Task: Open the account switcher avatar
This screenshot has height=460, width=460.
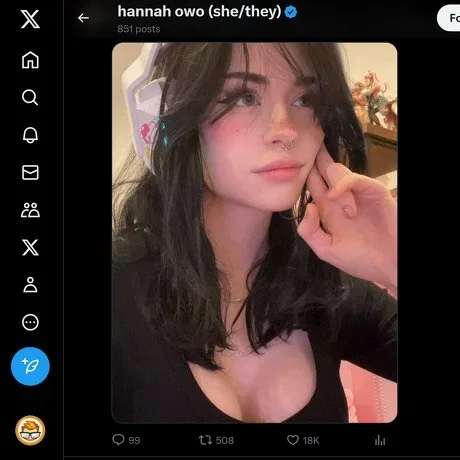Action: pos(30,430)
